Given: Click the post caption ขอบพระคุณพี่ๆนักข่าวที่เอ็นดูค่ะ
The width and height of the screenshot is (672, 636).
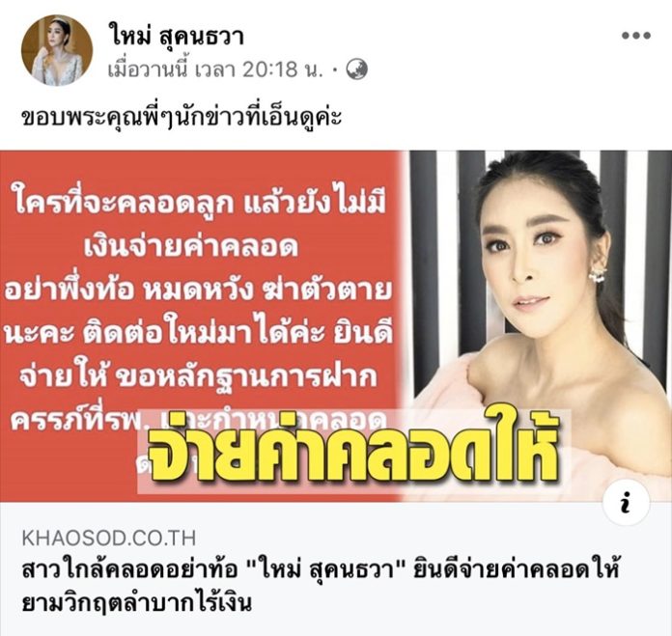Looking at the screenshot, I should coord(182,117).
